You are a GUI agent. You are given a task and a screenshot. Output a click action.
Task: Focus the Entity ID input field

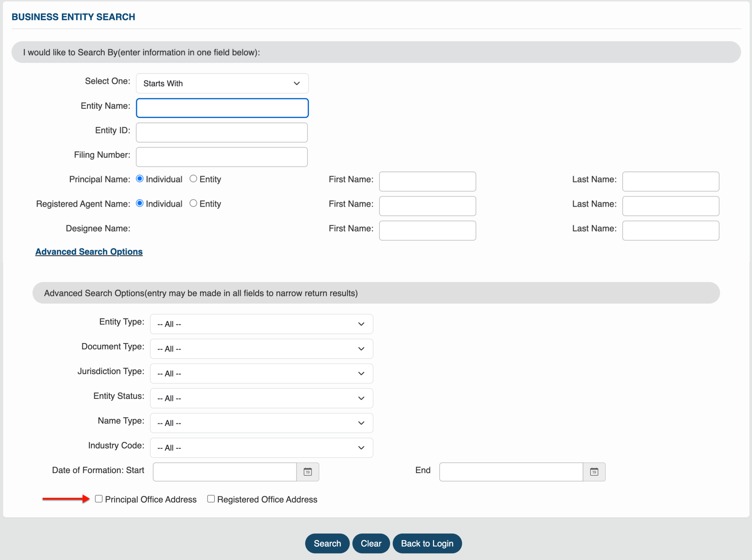(222, 132)
